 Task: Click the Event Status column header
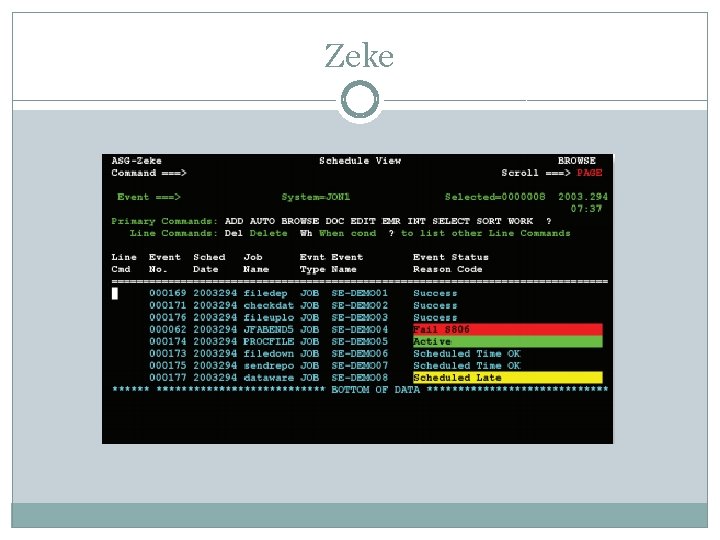pyautogui.click(x=450, y=257)
